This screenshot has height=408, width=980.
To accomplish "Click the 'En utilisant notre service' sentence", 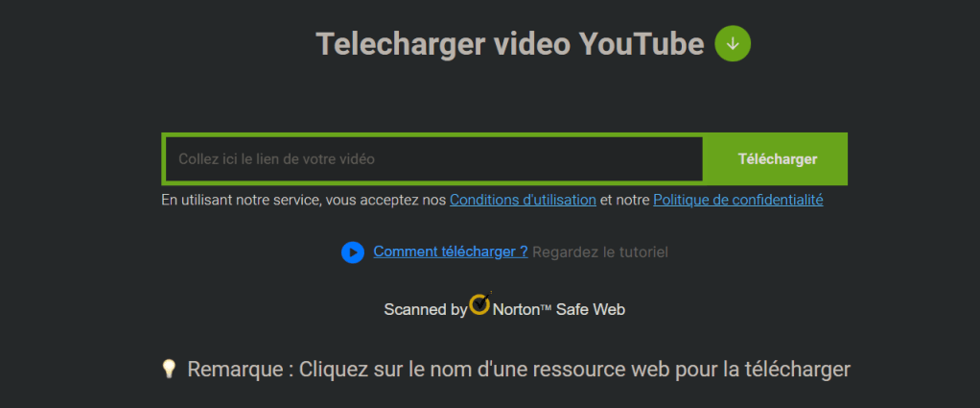I will click(492, 201).
